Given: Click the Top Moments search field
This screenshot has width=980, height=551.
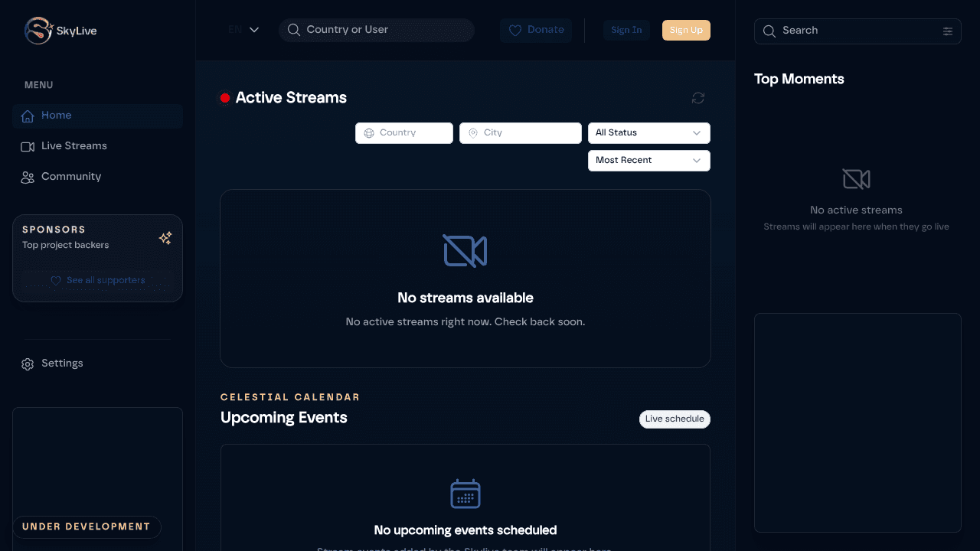Looking at the screenshot, I should [857, 31].
